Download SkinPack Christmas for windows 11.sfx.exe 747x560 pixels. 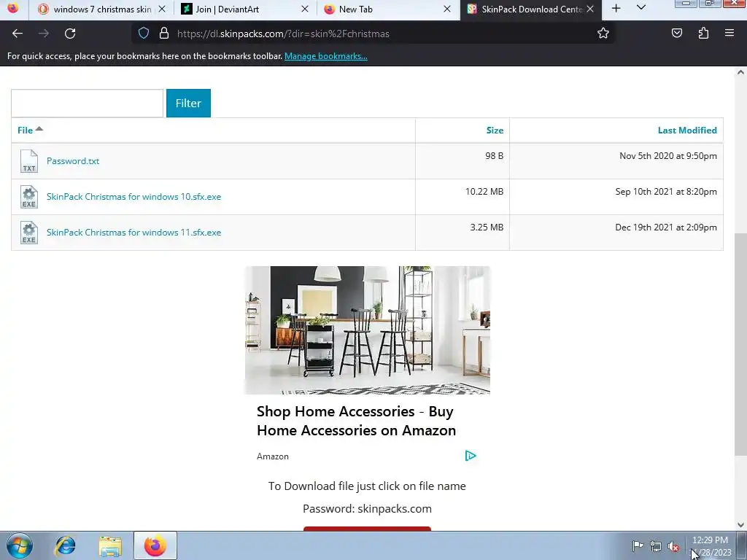134,233
